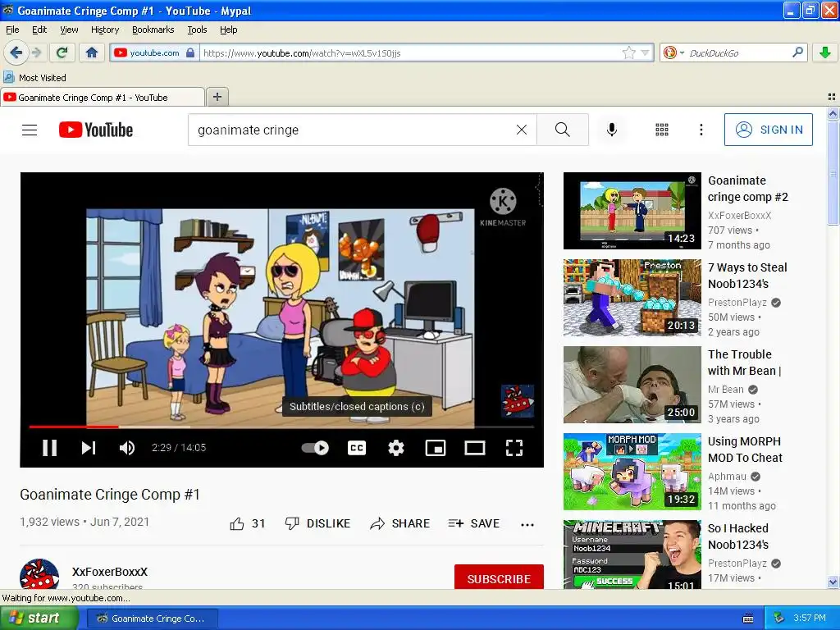Screen dimensions: 840x630
Task: Click the DuckDuckGo search magnifier
Action: pyautogui.click(x=797, y=52)
